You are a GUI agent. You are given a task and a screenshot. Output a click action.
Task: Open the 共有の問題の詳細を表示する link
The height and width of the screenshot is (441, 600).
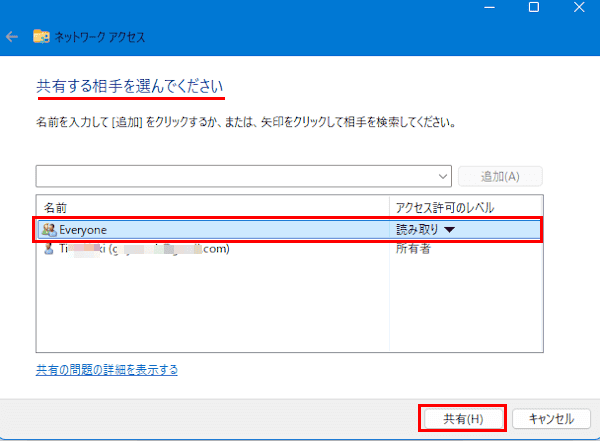pyautogui.click(x=107, y=370)
